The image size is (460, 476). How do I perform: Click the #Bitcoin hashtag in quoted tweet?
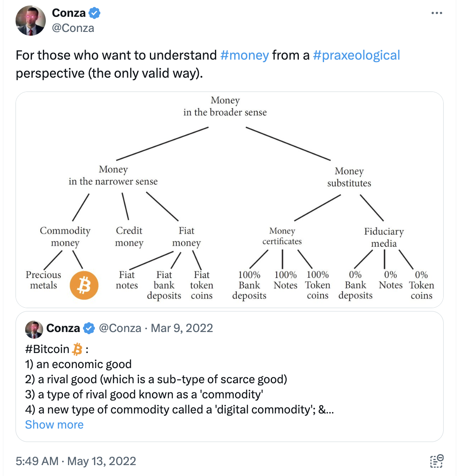47,349
